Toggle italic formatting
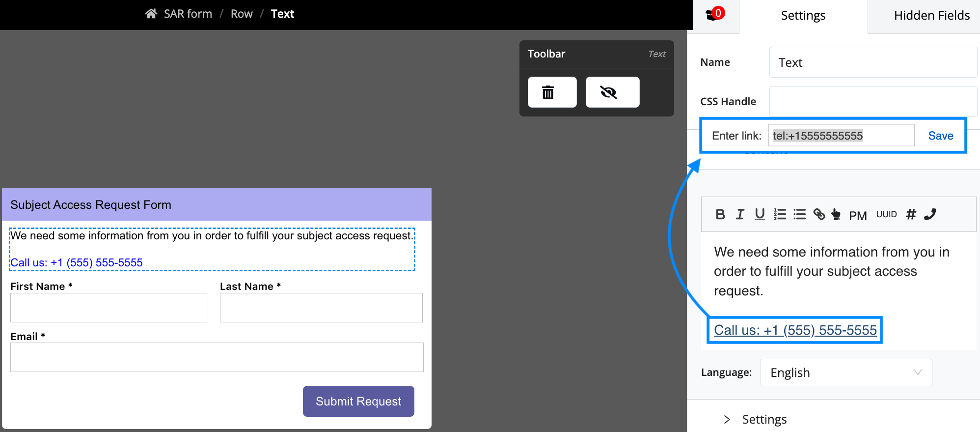 click(740, 214)
